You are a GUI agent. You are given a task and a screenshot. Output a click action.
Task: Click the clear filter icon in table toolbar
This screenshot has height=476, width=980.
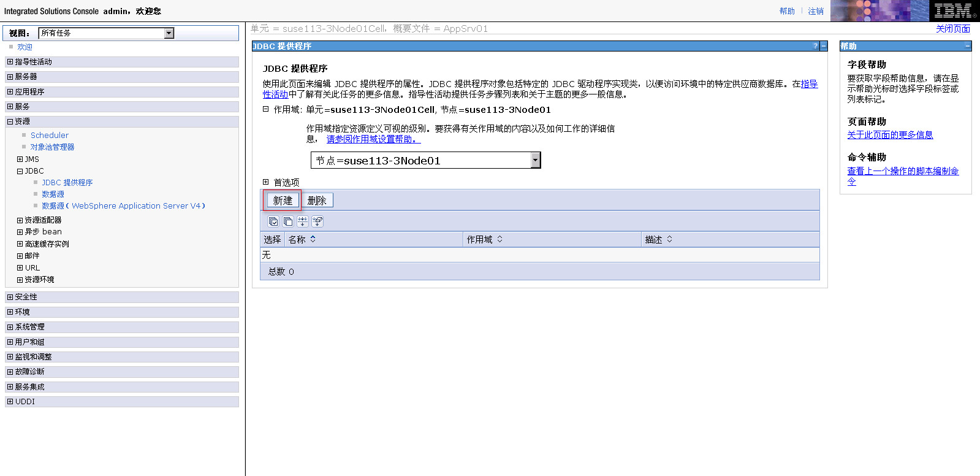317,221
